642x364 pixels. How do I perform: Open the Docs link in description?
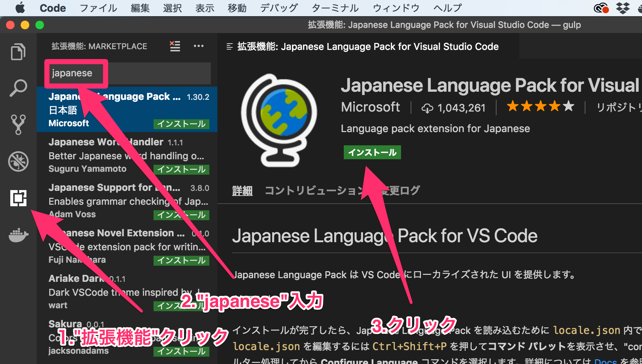coord(605,361)
